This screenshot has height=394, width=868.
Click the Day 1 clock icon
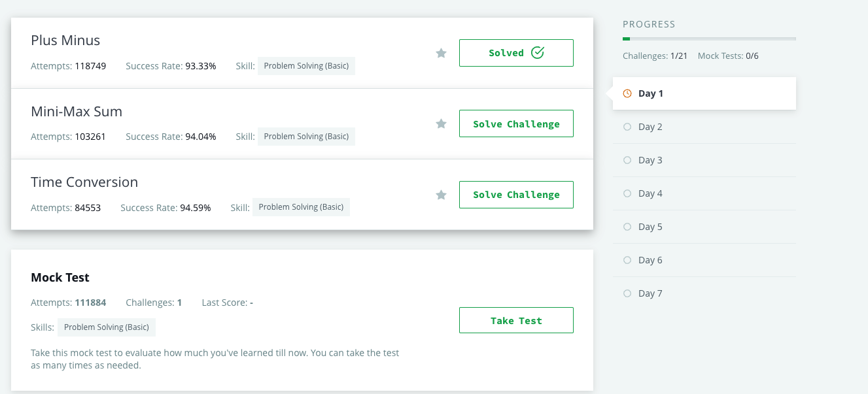coord(627,93)
